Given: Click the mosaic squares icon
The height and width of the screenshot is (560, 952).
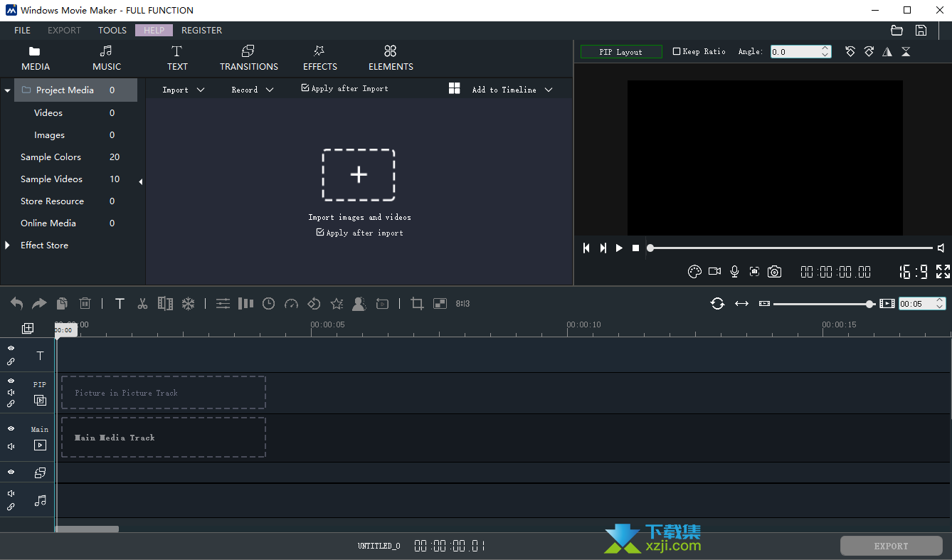Looking at the screenshot, I should pos(440,304).
